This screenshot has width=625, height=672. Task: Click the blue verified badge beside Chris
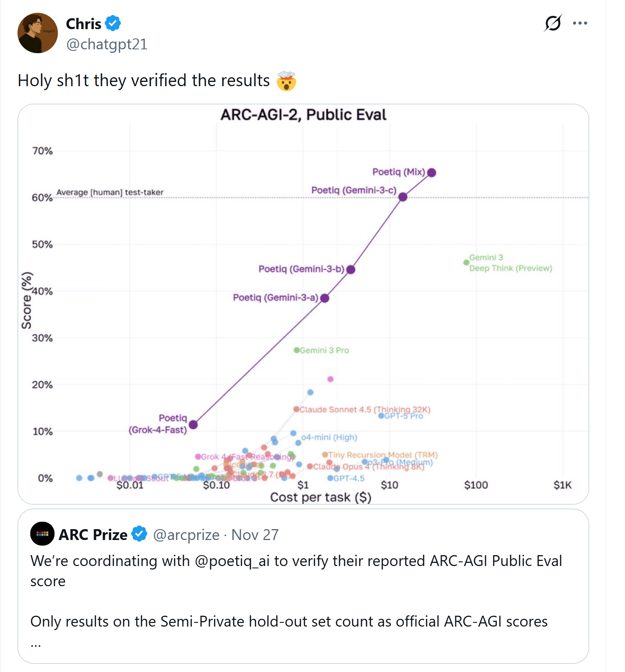pos(113,24)
